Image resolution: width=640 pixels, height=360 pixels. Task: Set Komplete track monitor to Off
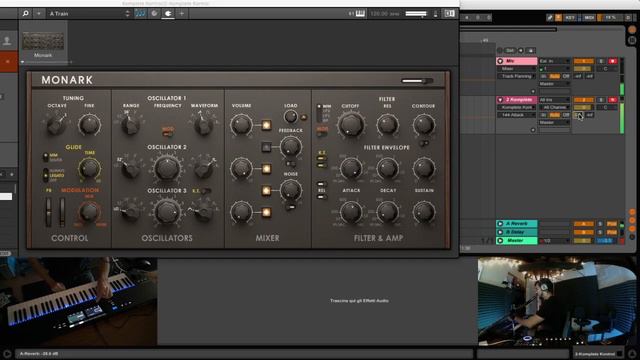tap(566, 115)
